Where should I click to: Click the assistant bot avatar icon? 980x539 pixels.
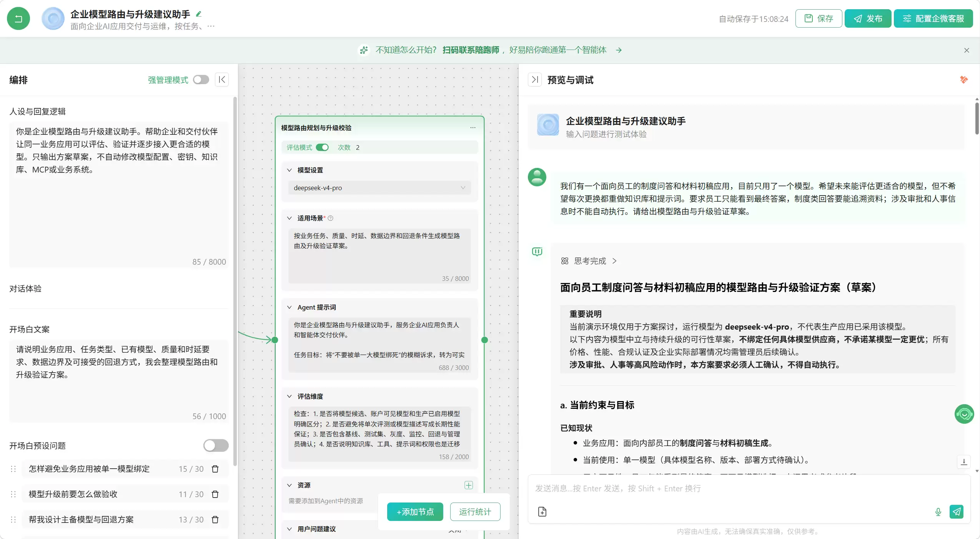537,251
